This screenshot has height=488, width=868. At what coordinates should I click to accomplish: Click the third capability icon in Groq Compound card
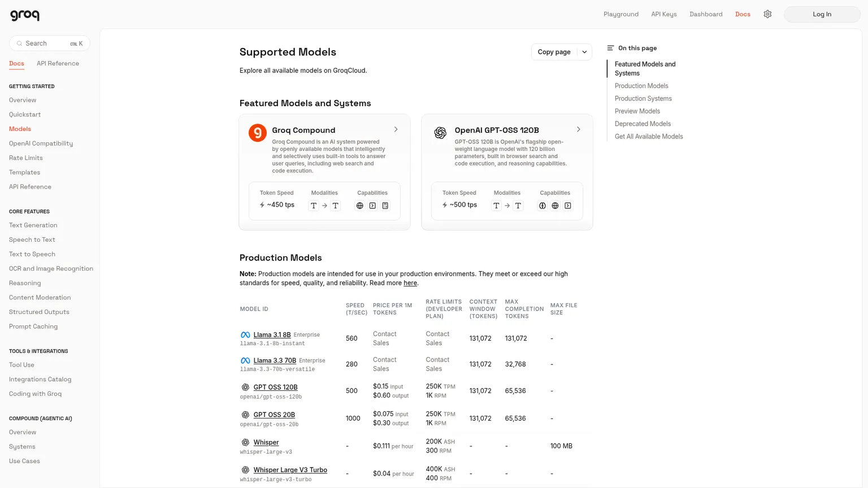click(385, 206)
